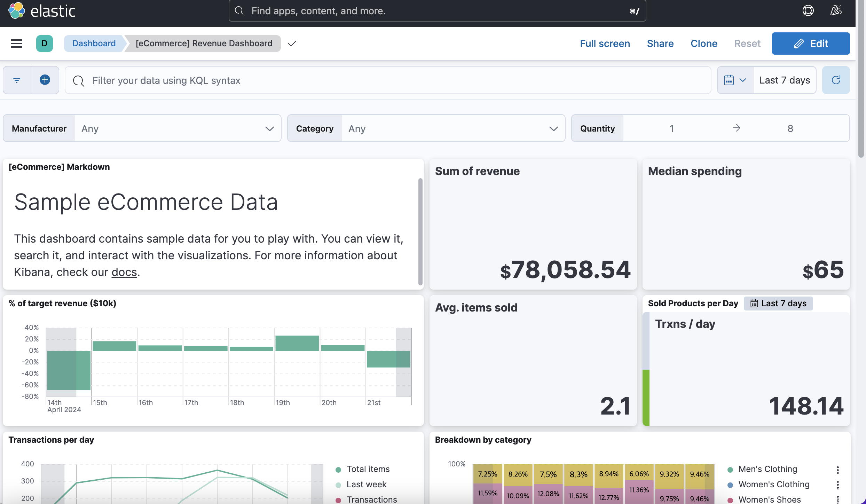The width and height of the screenshot is (866, 504).
Task: Open Women's Clothing legend options menu
Action: coord(838,485)
